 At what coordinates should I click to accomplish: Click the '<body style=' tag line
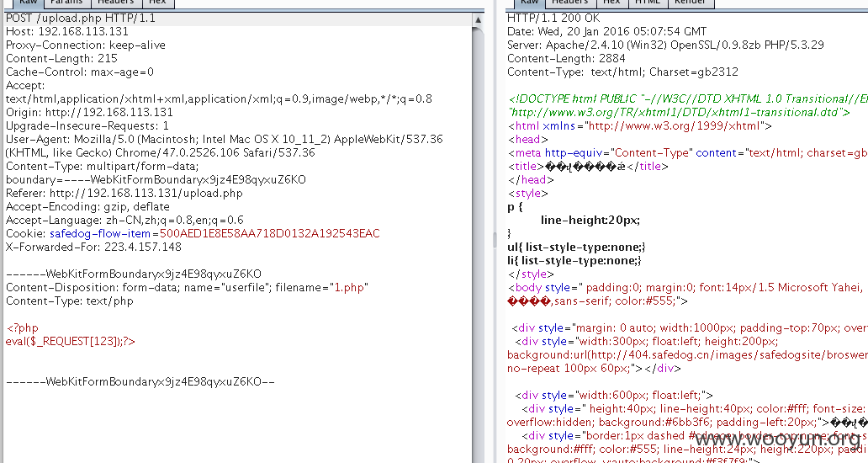[685, 287]
